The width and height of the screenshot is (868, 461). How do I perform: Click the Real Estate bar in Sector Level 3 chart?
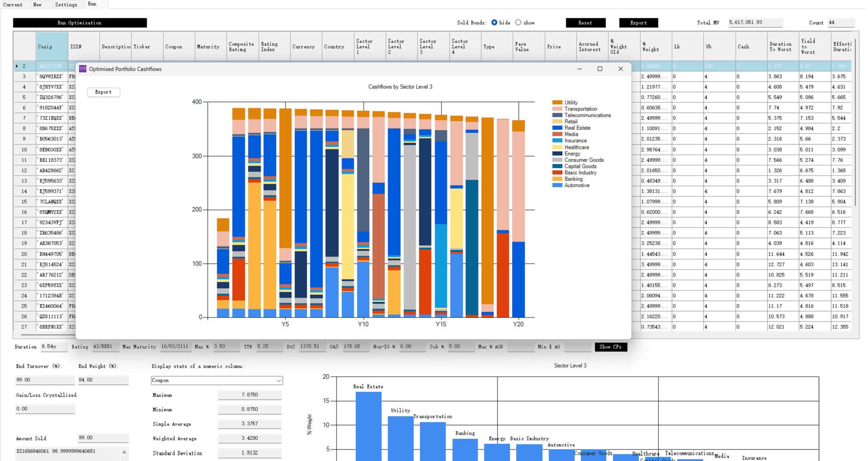[368, 425]
